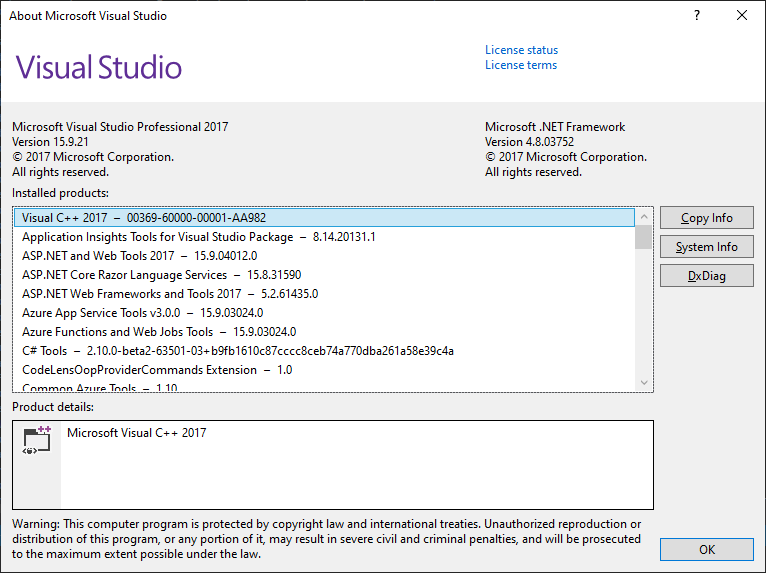Click the Visual C++ product details icon
The width and height of the screenshot is (766, 573).
[x=37, y=440]
